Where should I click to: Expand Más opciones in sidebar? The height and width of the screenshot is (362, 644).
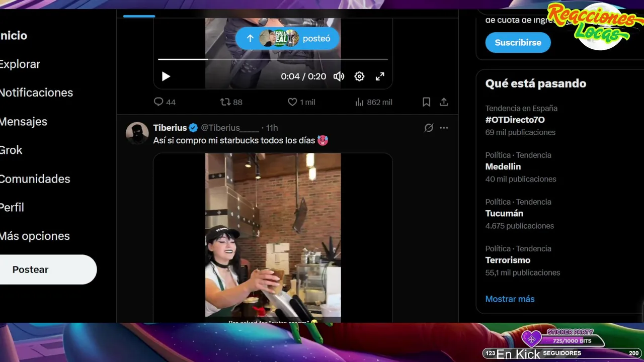point(34,236)
